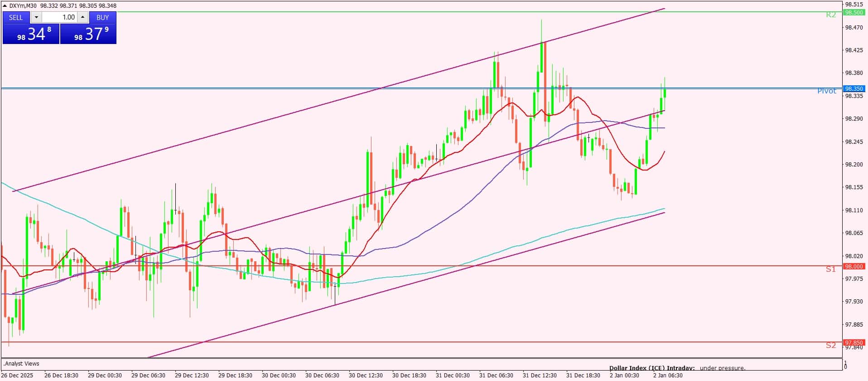
Task: Click the 'under pressure.' comment text
Action: click(x=723, y=368)
